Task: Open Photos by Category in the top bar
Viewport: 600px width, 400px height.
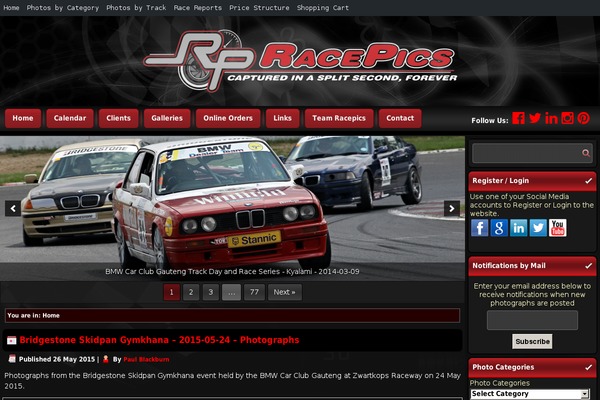Action: [x=63, y=8]
